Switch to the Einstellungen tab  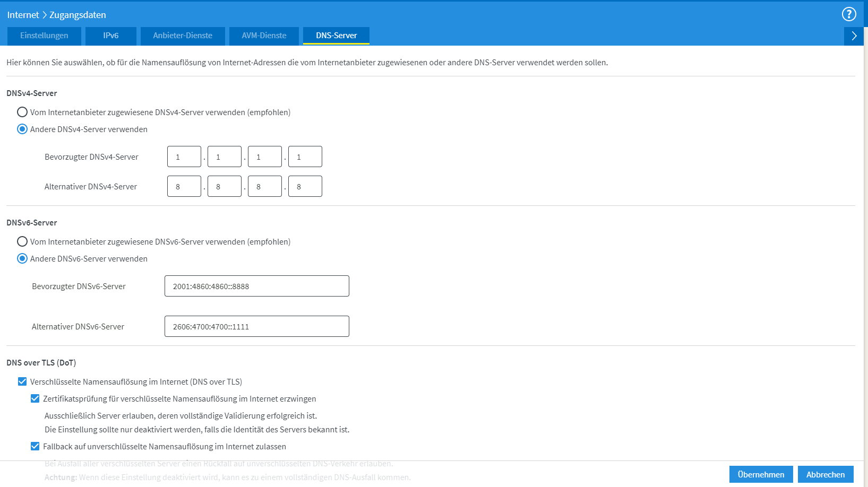point(44,36)
